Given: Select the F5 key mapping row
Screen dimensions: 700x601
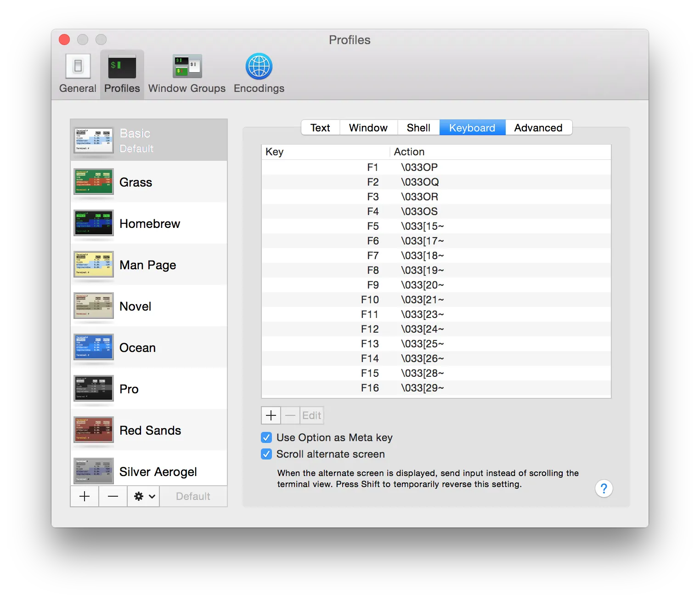Looking at the screenshot, I should click(x=435, y=226).
